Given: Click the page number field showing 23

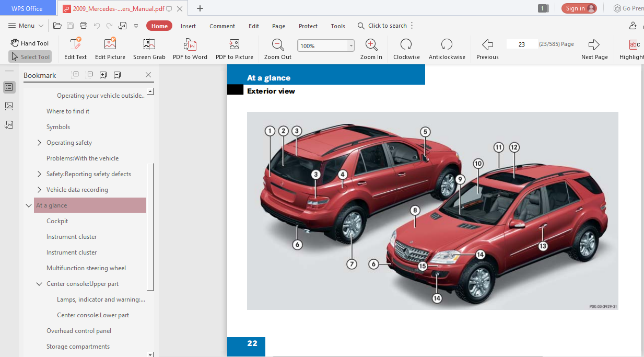Looking at the screenshot, I should 521,44.
